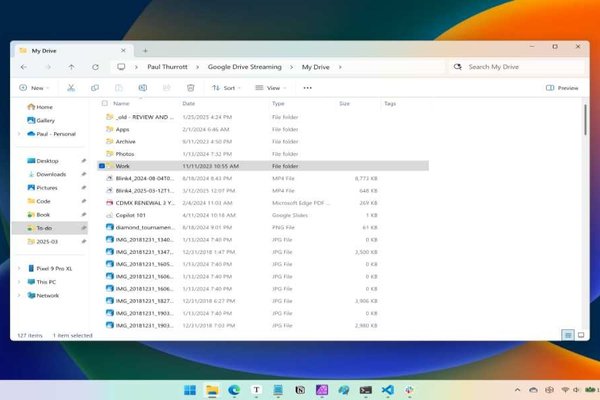Click the Rename icon in toolbar

pos(143,88)
